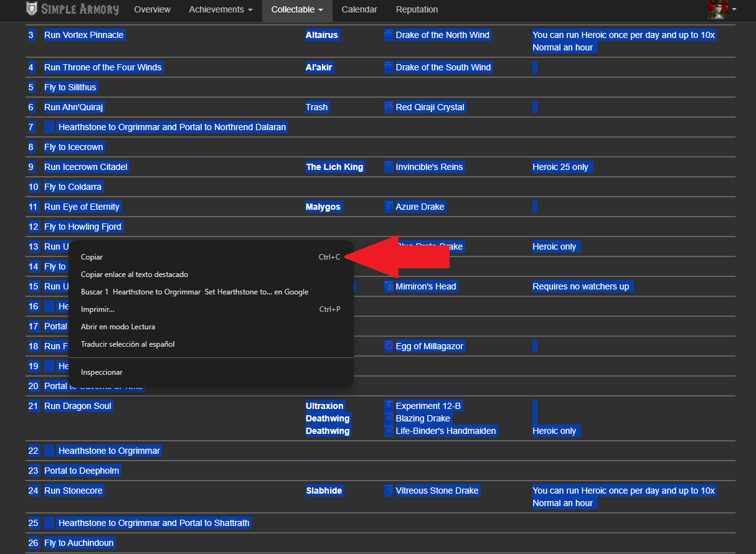Click boss name 'Ultraxion'
The height and width of the screenshot is (554, 756).
pos(324,406)
